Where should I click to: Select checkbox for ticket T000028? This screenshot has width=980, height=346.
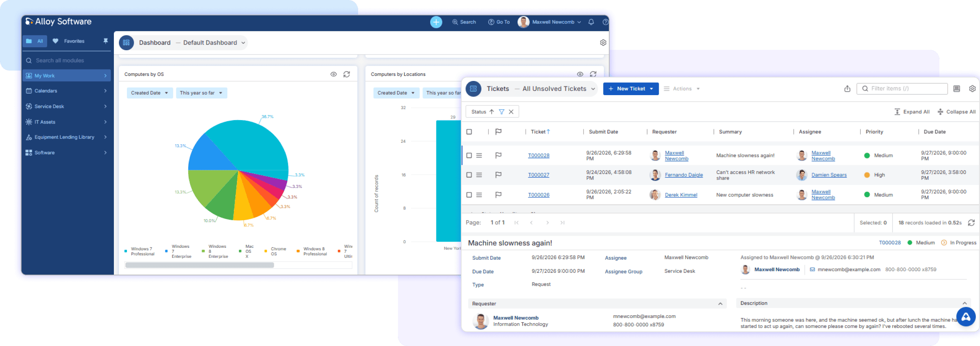[x=469, y=155]
